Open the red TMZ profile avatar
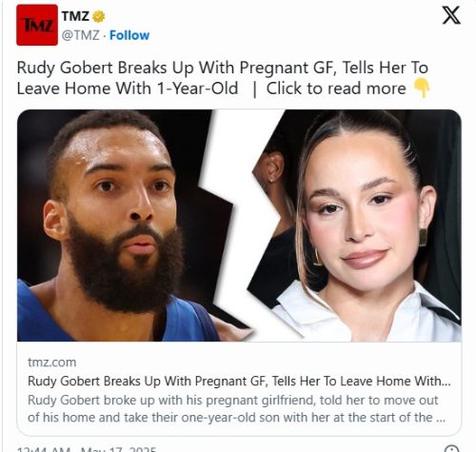Viewport: 476px width, 452px height. pos(37,25)
